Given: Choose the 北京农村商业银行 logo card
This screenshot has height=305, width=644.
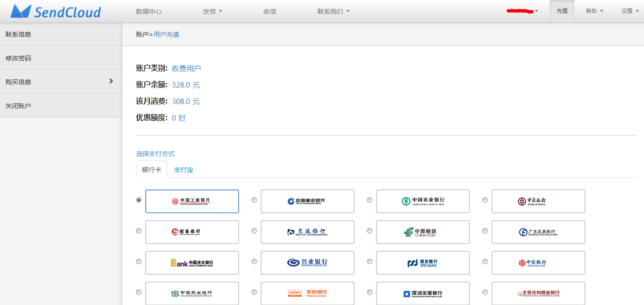Looking at the screenshot, I should click(x=538, y=293).
